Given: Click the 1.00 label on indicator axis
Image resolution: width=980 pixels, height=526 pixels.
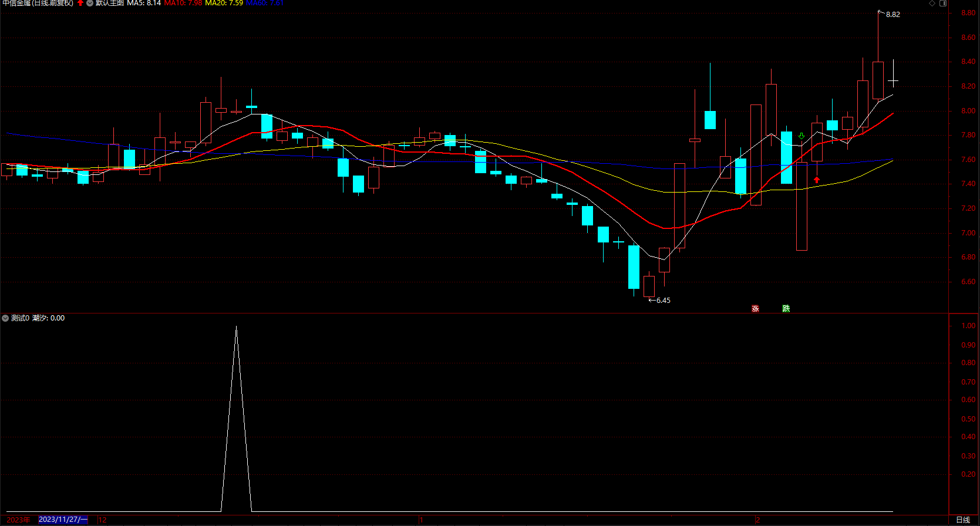Looking at the screenshot, I should click(x=968, y=326).
